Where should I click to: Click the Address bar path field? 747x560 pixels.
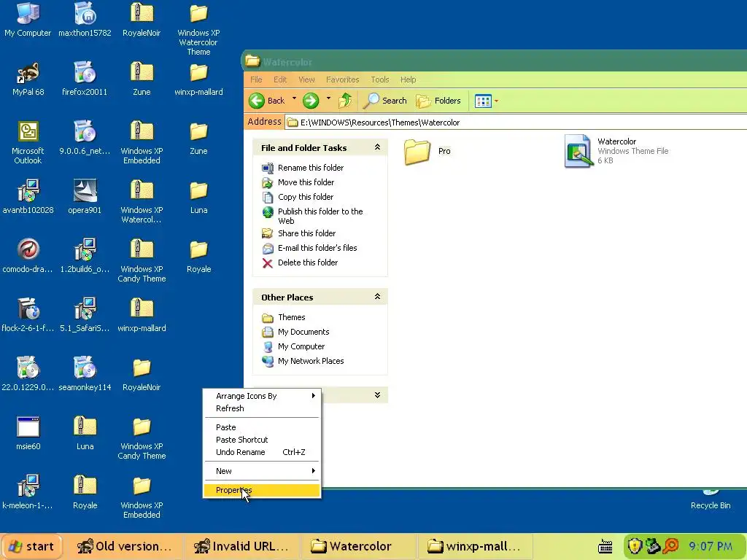coord(516,122)
